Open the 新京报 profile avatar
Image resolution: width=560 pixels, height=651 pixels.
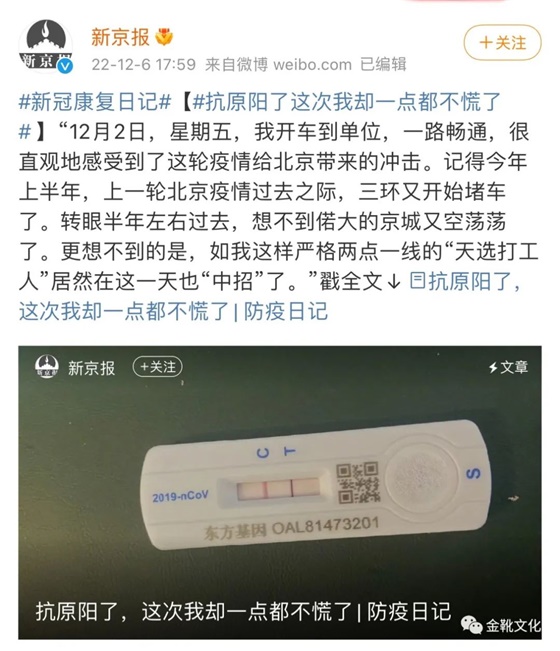click(46, 46)
